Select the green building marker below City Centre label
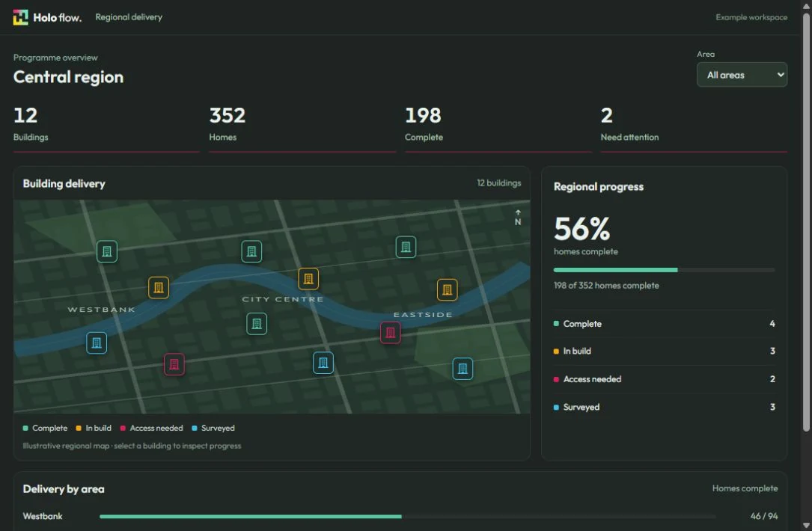This screenshot has height=531, width=812. (257, 324)
